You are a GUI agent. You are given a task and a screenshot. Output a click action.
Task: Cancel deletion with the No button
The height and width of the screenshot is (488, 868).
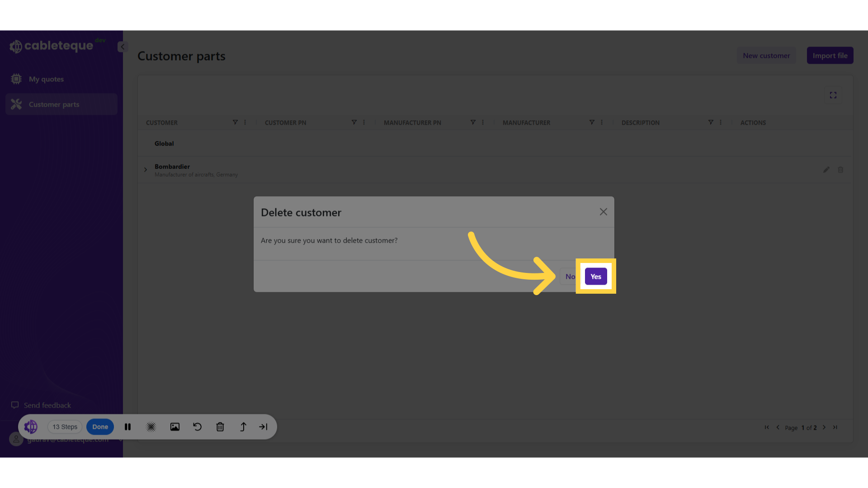tap(570, 277)
